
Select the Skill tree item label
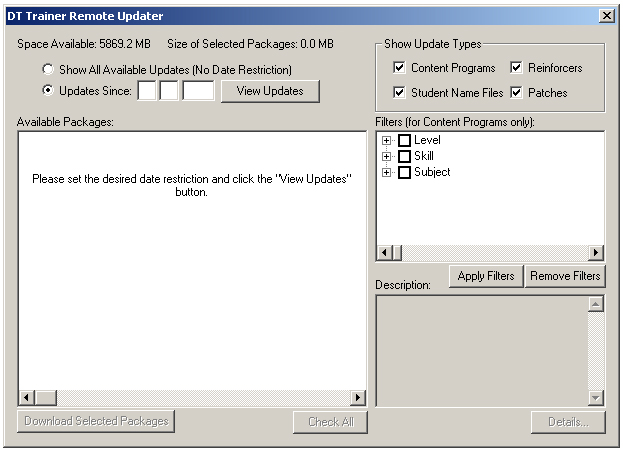(424, 156)
